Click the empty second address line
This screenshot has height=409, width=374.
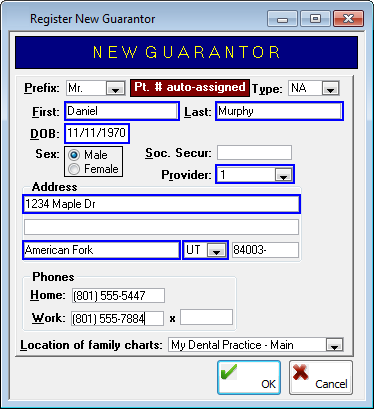click(x=161, y=227)
